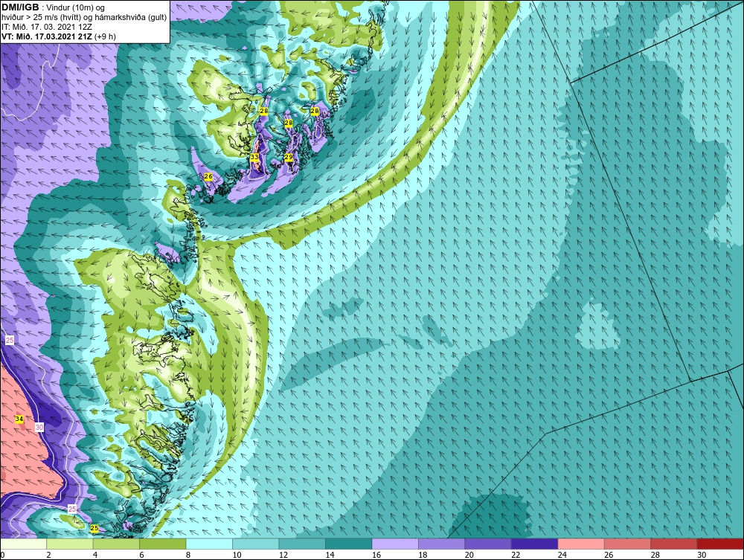
Task: Click the scale tick number "14"
Action: (330, 555)
